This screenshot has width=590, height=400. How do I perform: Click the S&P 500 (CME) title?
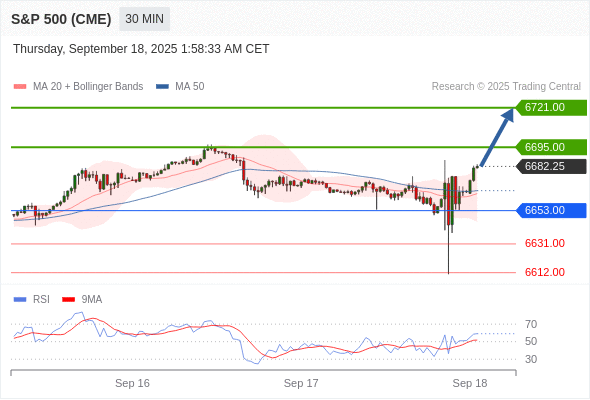[61, 19]
